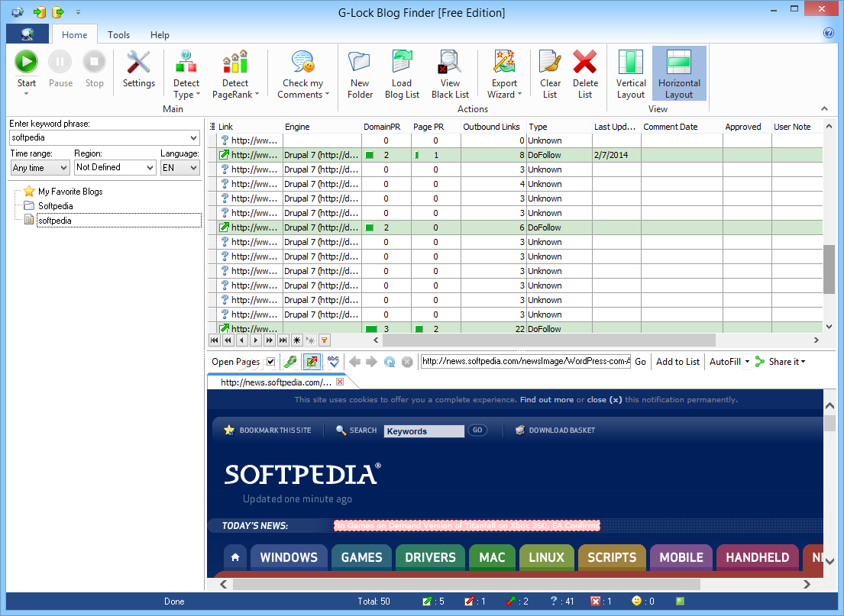Toggle the Open Pages checkbox
Viewport: 844px width, 616px height.
click(x=270, y=362)
